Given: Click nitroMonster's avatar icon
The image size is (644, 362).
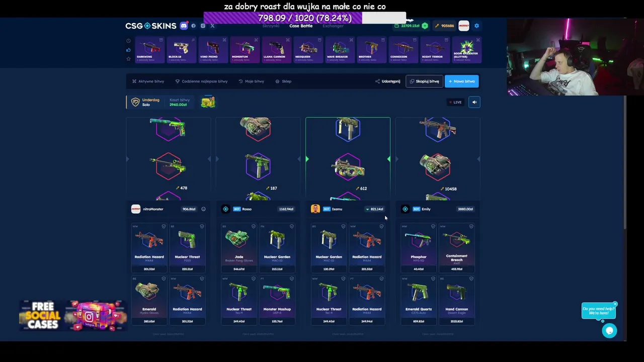Looking at the screenshot, I should [135, 209].
